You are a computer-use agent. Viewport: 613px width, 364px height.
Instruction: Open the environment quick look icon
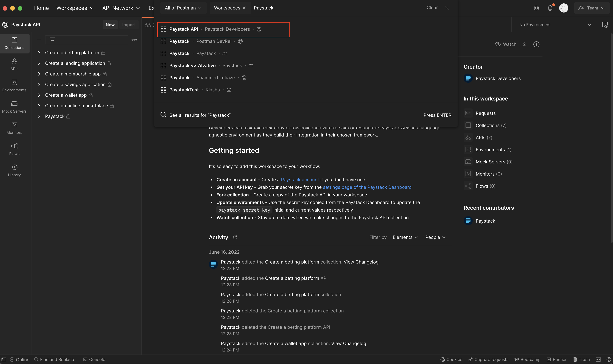[605, 25]
